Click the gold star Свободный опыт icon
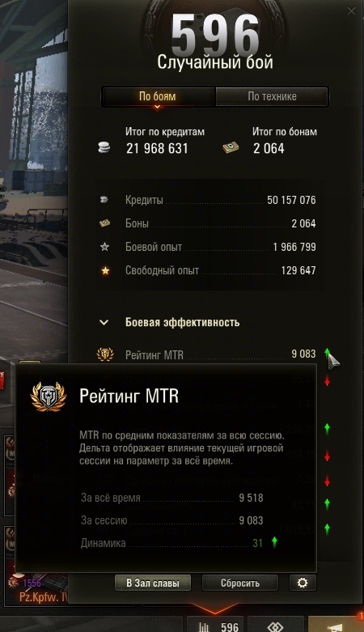The image size is (364, 632). (105, 270)
